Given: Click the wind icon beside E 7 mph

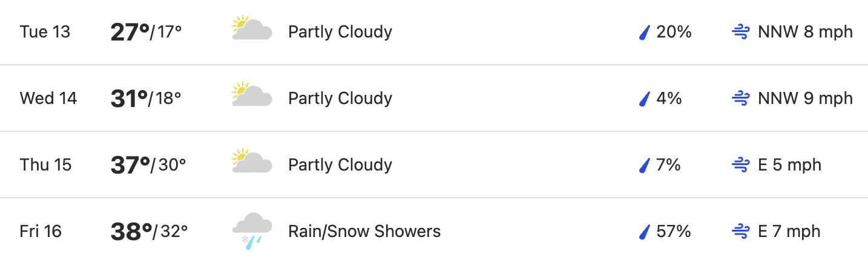Looking at the screenshot, I should coord(741,232).
